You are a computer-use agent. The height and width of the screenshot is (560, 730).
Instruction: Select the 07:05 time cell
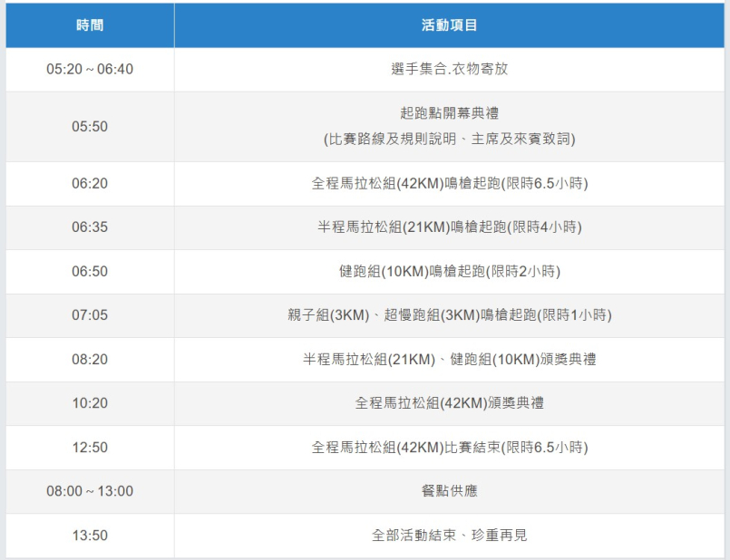coord(90,315)
